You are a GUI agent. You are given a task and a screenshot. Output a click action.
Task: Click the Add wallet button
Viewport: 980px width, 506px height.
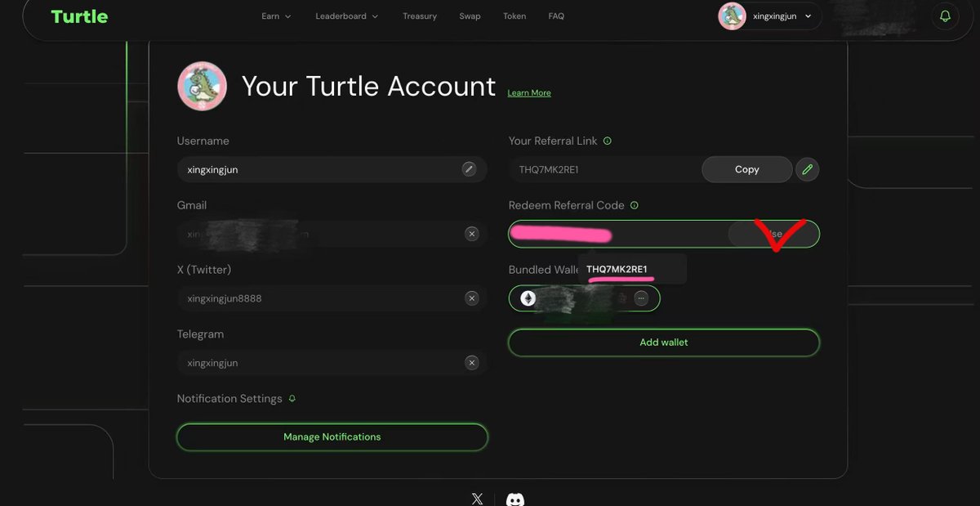(663, 343)
